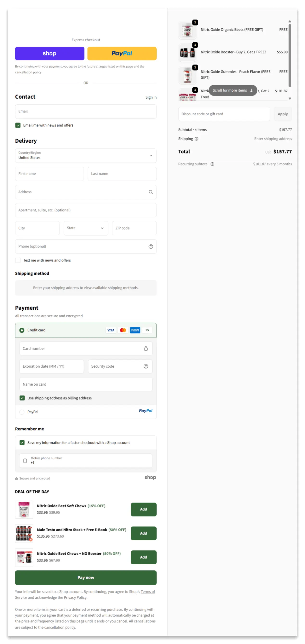Uncheck Email me with news and offers
Image resolution: width=305 pixels, height=644 pixels.
[x=18, y=125]
